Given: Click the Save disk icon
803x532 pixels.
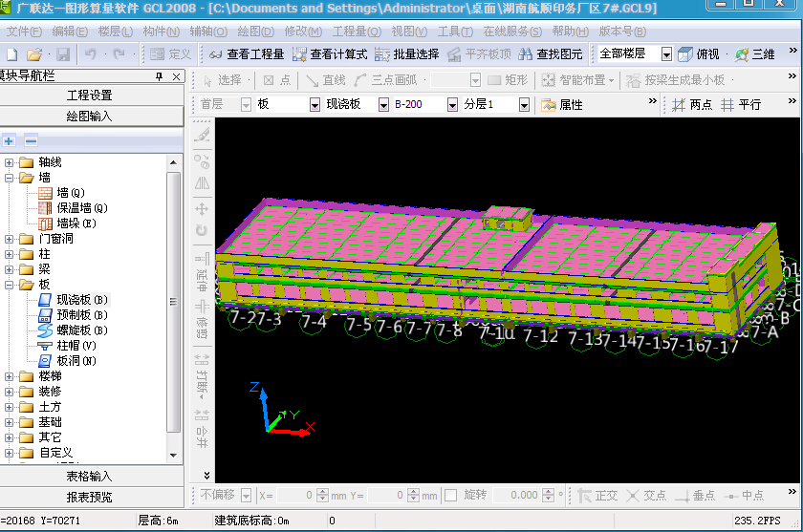Looking at the screenshot, I should click(x=63, y=54).
